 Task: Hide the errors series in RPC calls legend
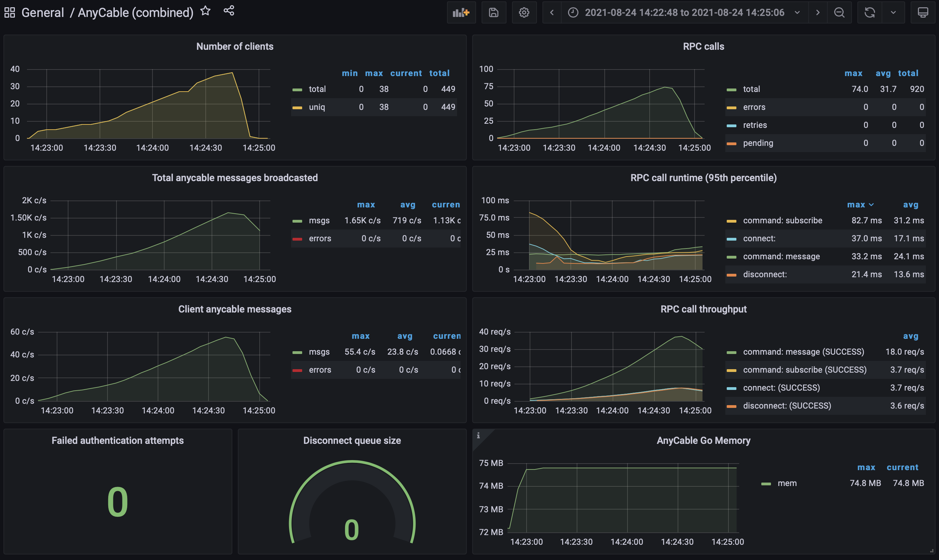coord(755,107)
